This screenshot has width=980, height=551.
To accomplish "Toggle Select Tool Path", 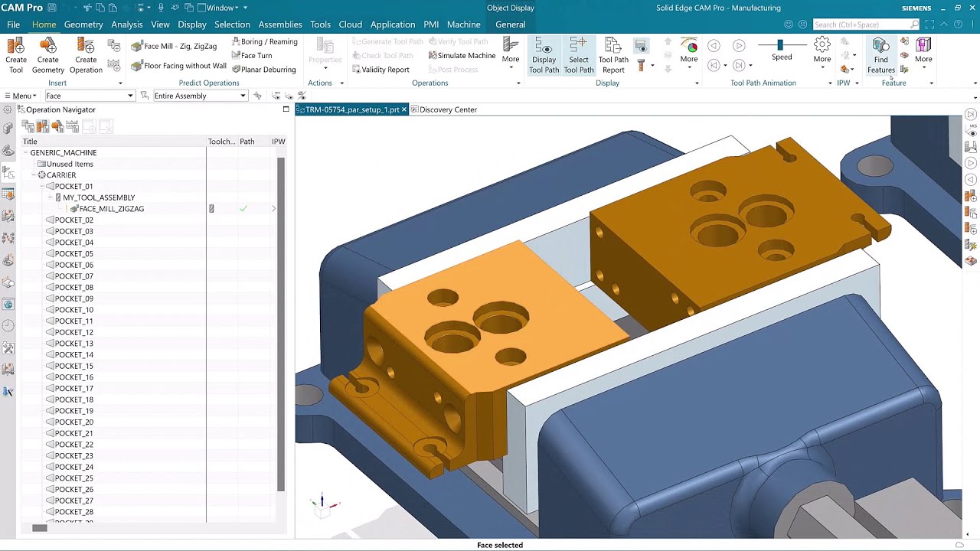I will click(579, 55).
